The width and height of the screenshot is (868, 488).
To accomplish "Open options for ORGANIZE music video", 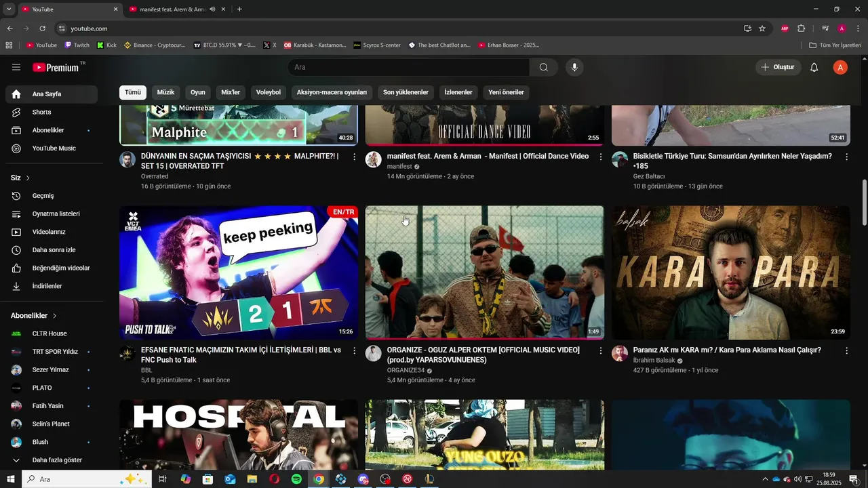I will (600, 350).
